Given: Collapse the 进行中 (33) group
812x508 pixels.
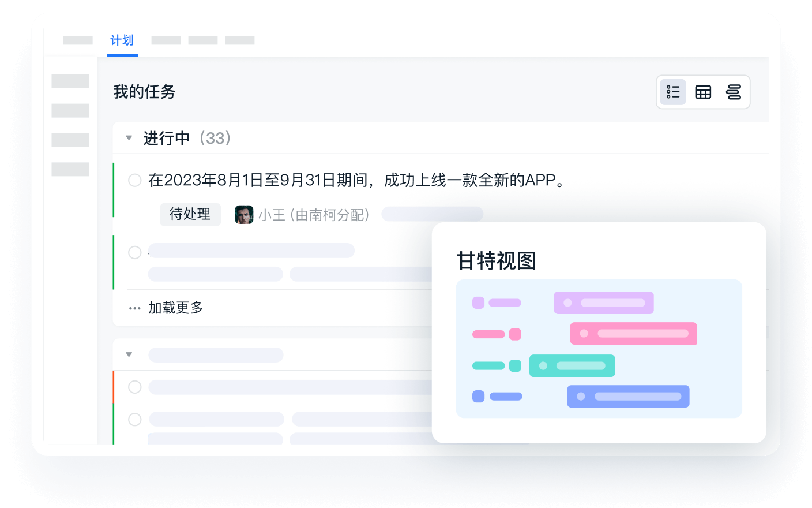Looking at the screenshot, I should click(129, 138).
